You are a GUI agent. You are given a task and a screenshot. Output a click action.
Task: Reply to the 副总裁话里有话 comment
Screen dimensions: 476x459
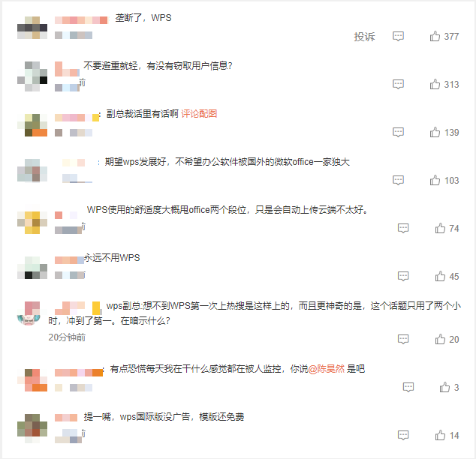[x=398, y=132]
